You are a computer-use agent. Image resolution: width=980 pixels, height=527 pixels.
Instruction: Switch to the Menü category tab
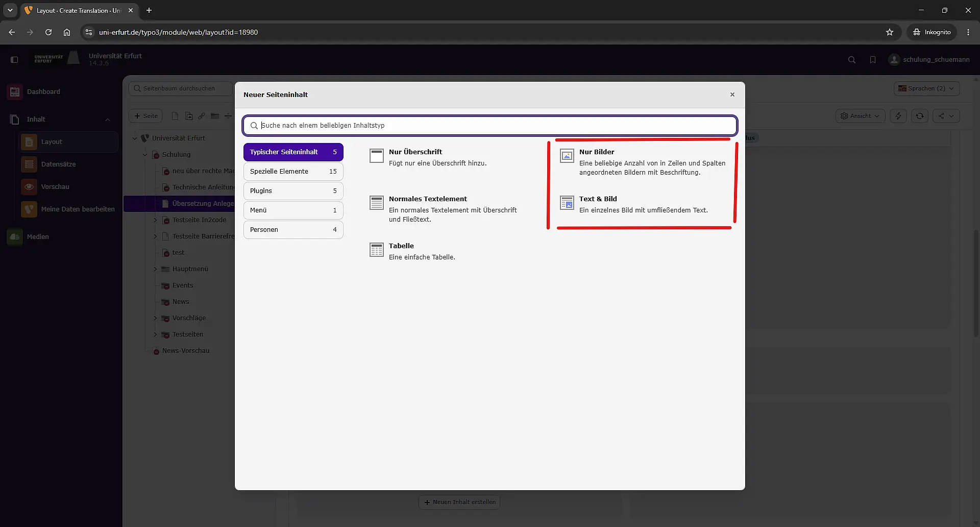tap(293, 210)
